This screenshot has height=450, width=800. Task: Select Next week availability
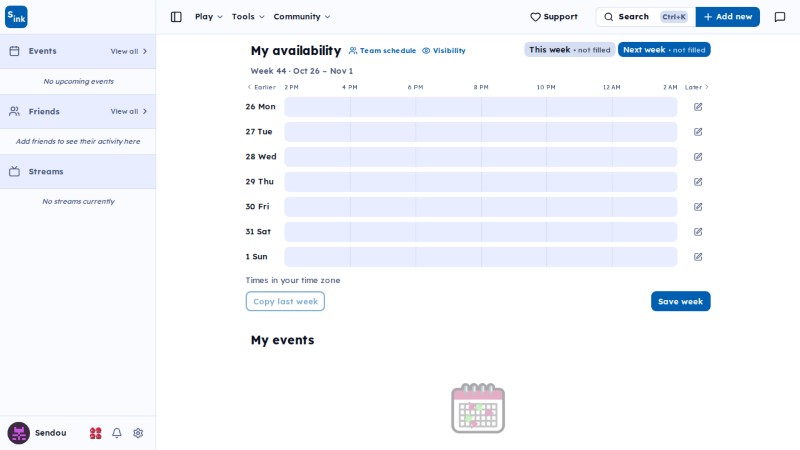pyautogui.click(x=664, y=49)
